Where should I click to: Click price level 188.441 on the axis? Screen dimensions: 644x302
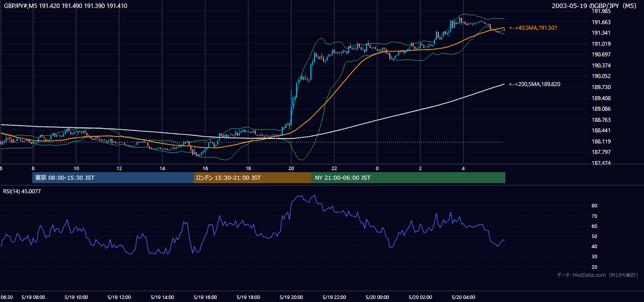[x=601, y=130]
